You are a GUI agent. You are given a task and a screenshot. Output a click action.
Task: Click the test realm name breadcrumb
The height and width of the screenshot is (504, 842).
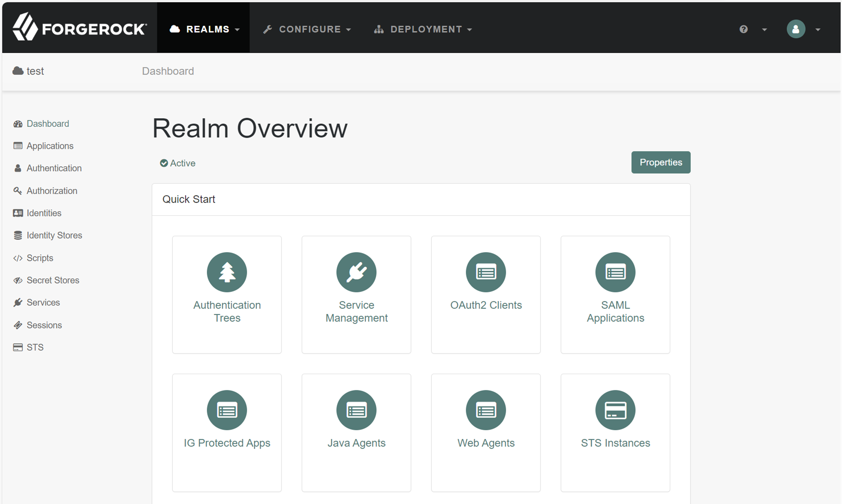[35, 71]
